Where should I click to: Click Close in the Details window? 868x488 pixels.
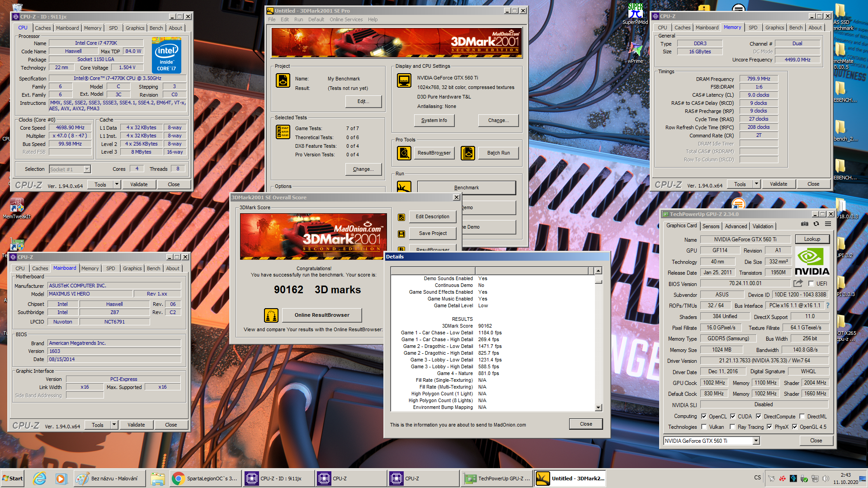coord(586,424)
